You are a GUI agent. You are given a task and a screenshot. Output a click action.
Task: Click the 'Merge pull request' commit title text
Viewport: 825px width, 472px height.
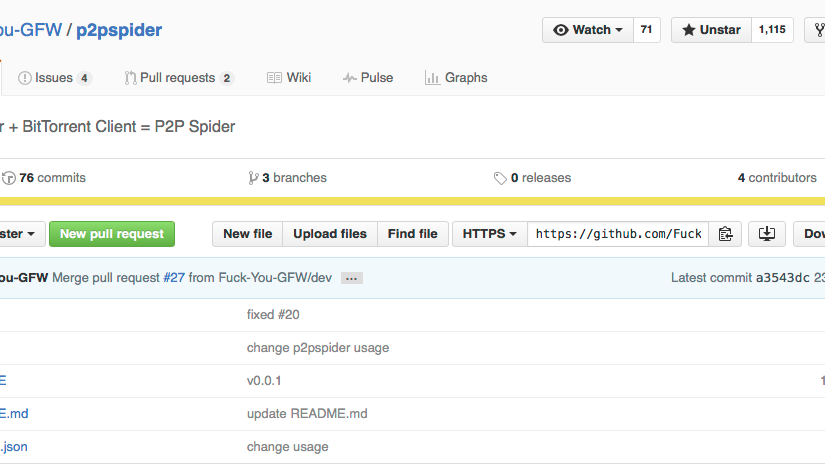pyautogui.click(x=106, y=278)
